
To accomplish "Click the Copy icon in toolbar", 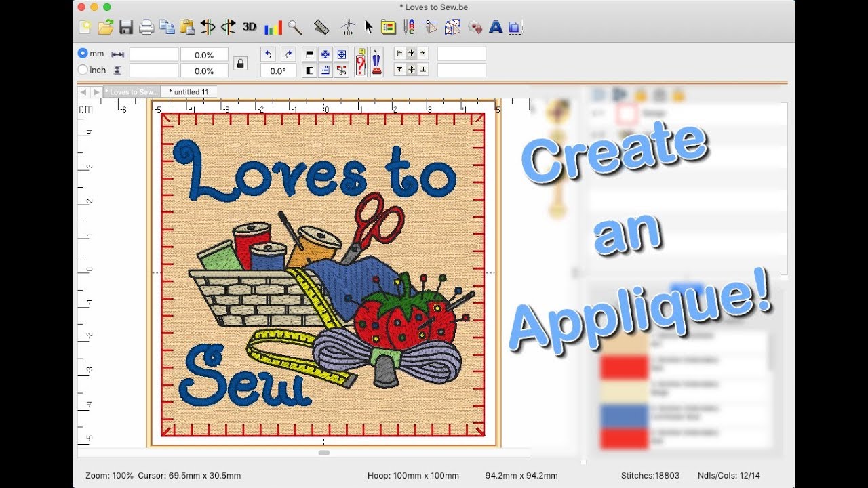I will tap(167, 27).
